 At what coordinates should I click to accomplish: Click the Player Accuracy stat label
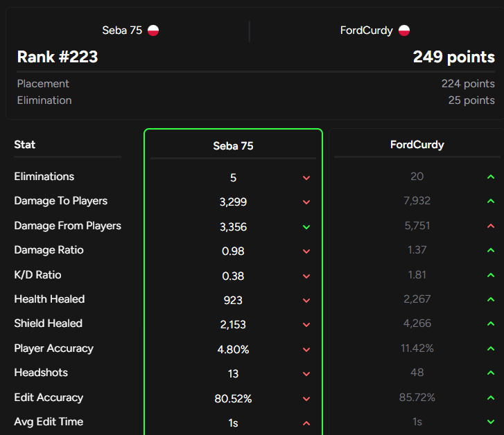[54, 348]
